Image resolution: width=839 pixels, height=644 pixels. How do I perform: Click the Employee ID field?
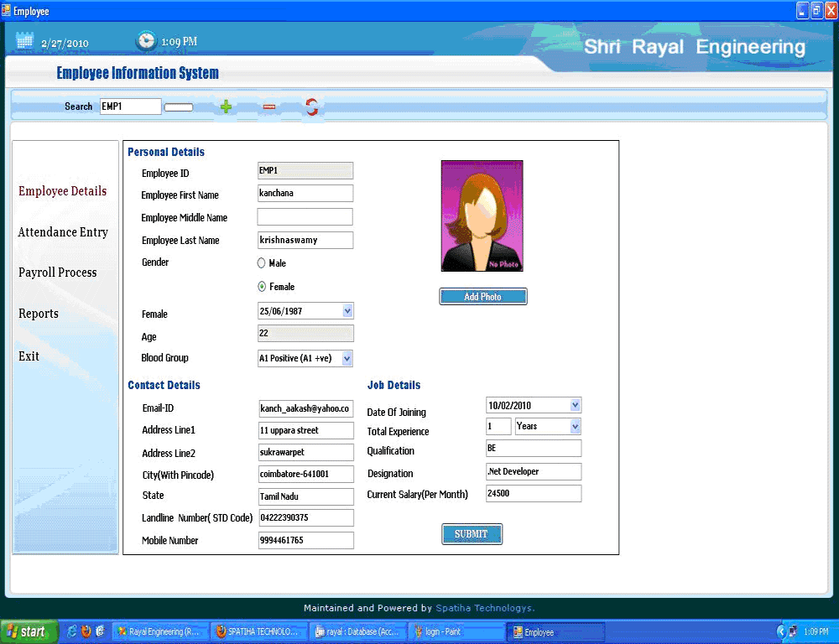point(305,170)
